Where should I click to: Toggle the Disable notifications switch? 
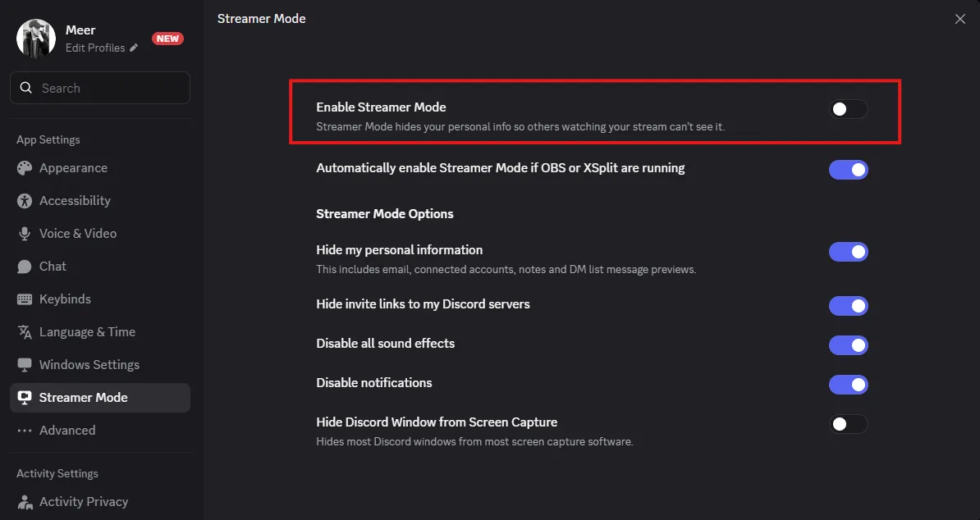tap(848, 385)
